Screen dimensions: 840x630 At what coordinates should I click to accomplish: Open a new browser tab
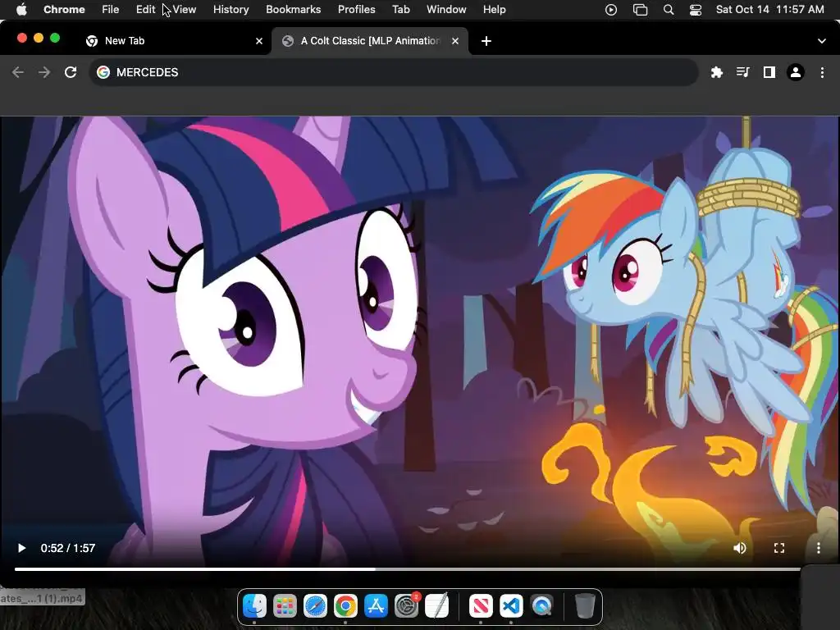click(486, 41)
